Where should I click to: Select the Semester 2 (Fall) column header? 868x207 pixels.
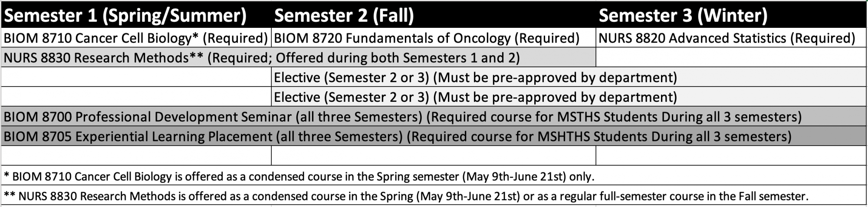[344, 16]
